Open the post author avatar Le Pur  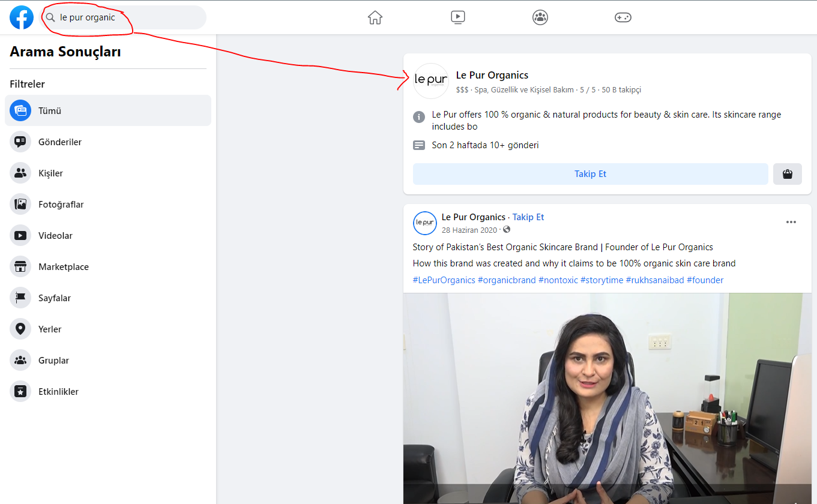click(425, 223)
